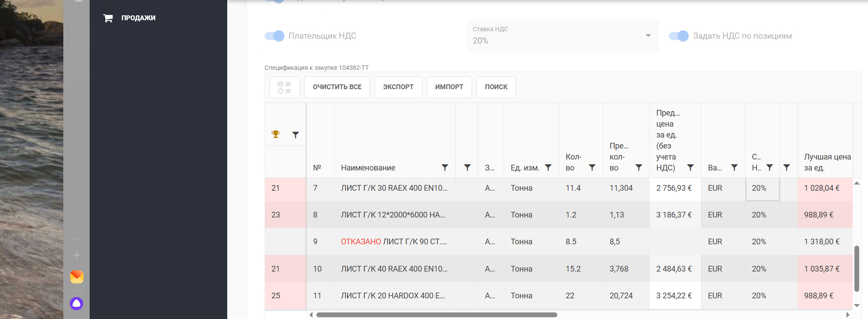Image resolution: width=868 pixels, height=319 pixels.
Task: Click the currency column filter icon
Action: pyautogui.click(x=734, y=168)
